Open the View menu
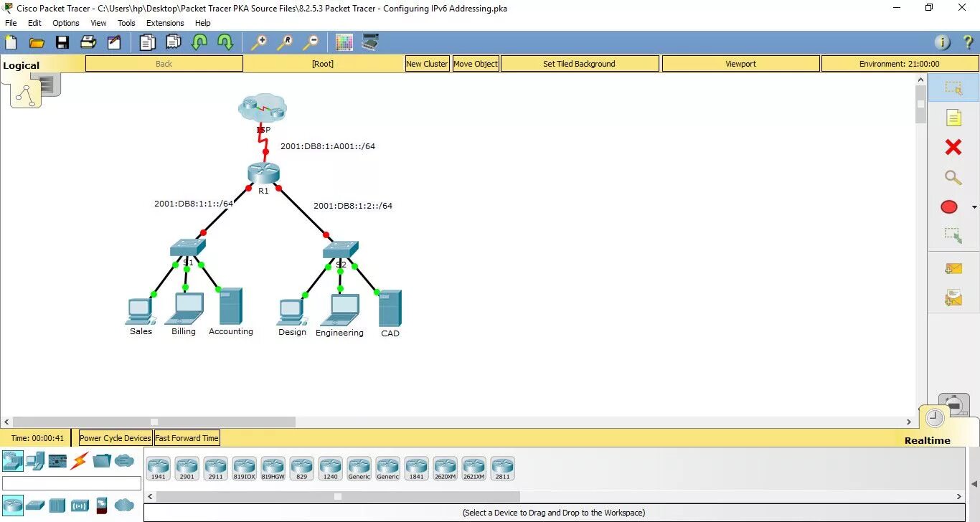The image size is (980, 522). point(99,23)
